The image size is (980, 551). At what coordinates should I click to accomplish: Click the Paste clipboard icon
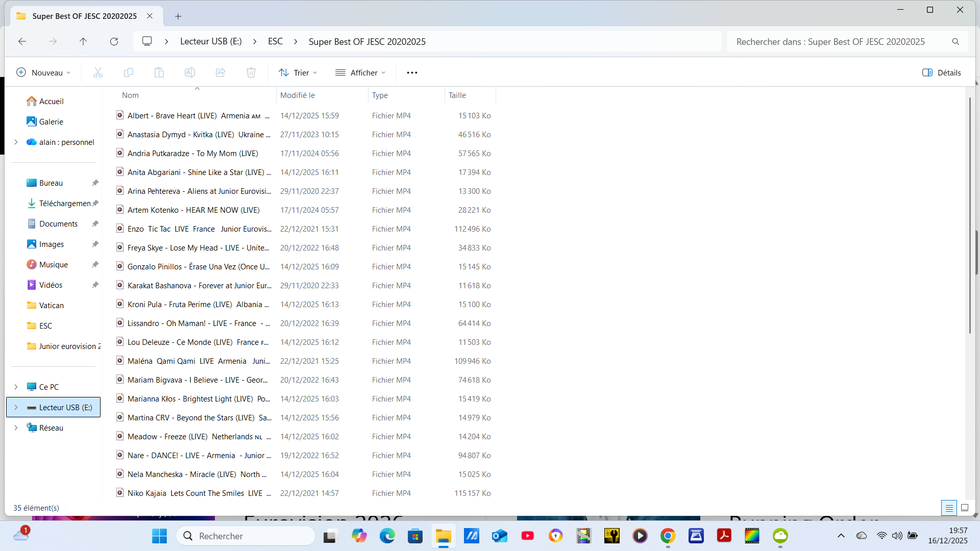coord(159,72)
